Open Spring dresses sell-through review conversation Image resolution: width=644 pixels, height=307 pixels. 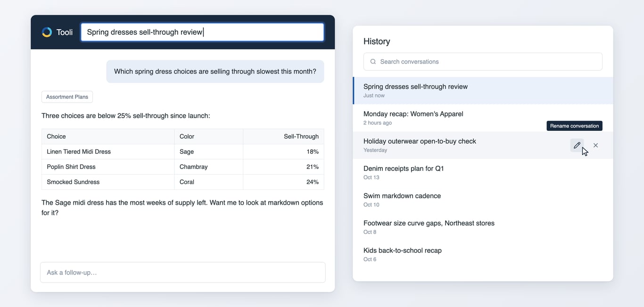tap(483, 90)
